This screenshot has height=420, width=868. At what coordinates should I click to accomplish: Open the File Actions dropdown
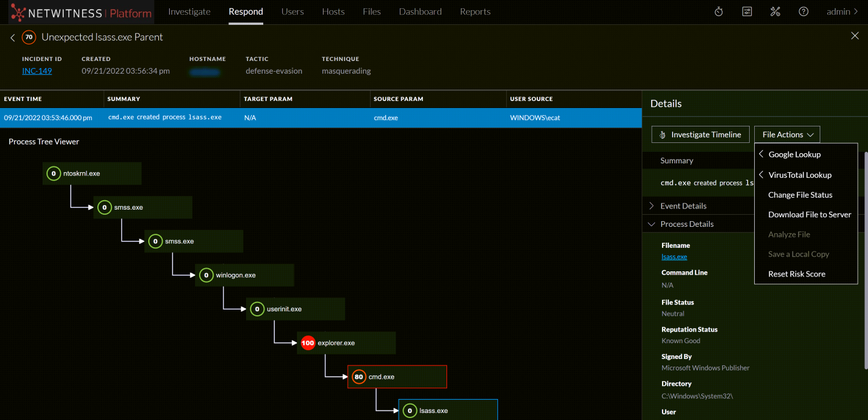tap(787, 134)
